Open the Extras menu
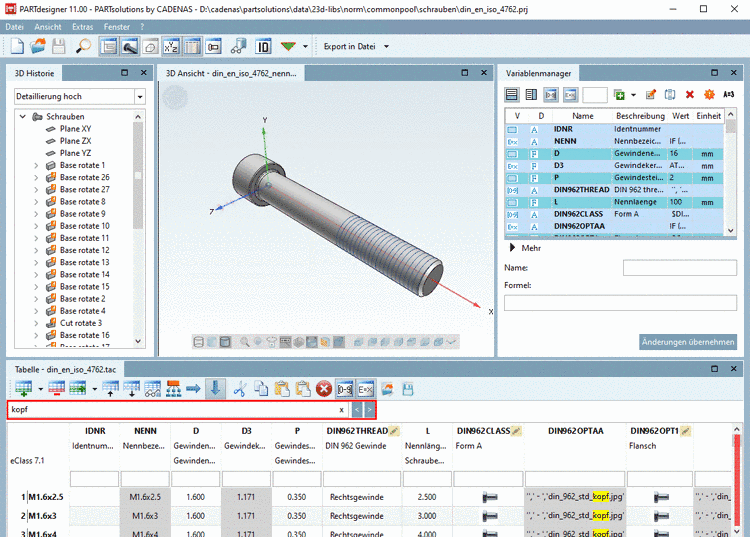 pos(83,27)
